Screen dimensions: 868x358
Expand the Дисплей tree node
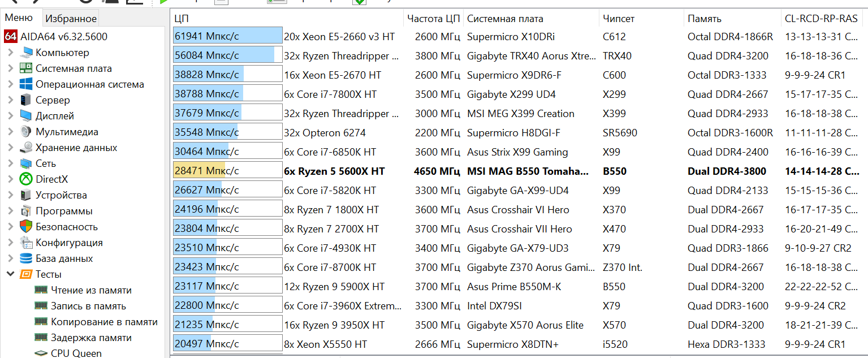point(10,116)
